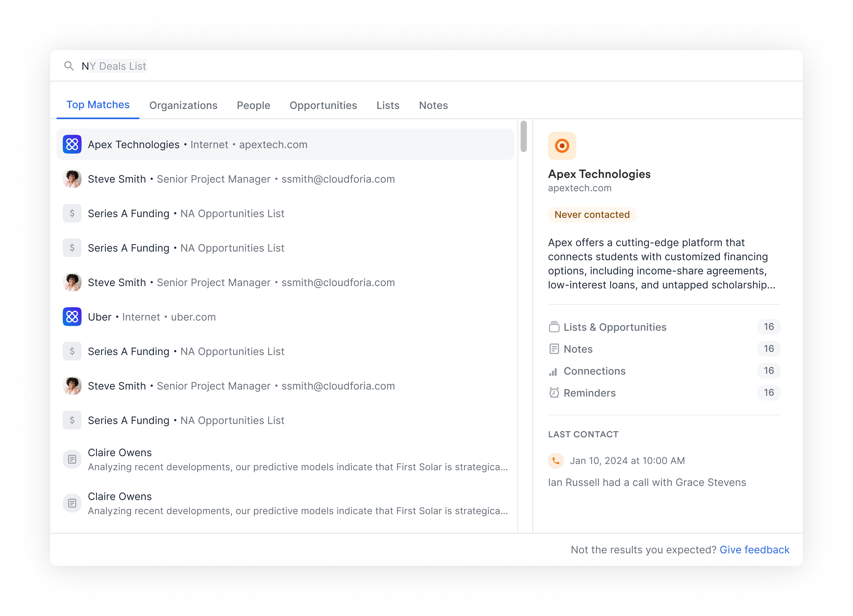Click the Lists & Opportunities stack icon
Screen dimensions: 853x616
554,327
